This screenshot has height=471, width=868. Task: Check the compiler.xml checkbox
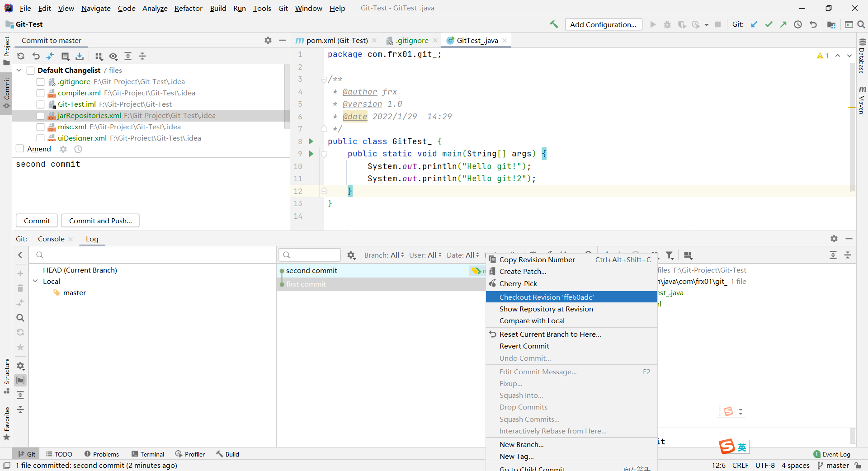(40, 93)
